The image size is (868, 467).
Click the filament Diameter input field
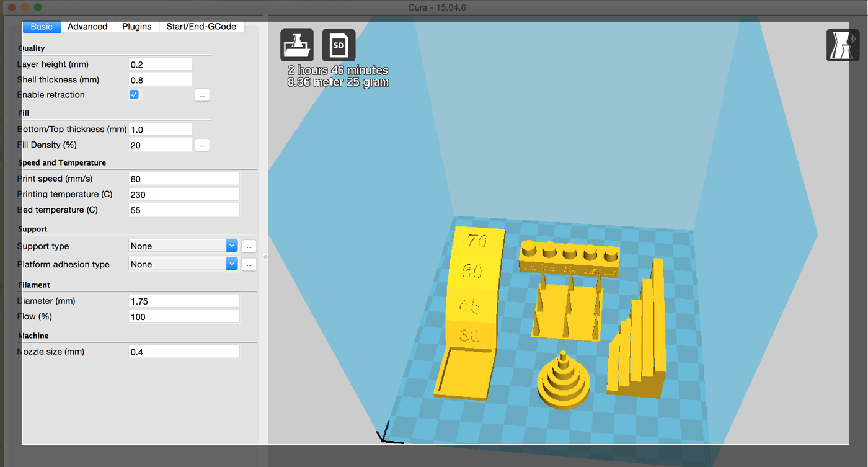pyautogui.click(x=184, y=301)
